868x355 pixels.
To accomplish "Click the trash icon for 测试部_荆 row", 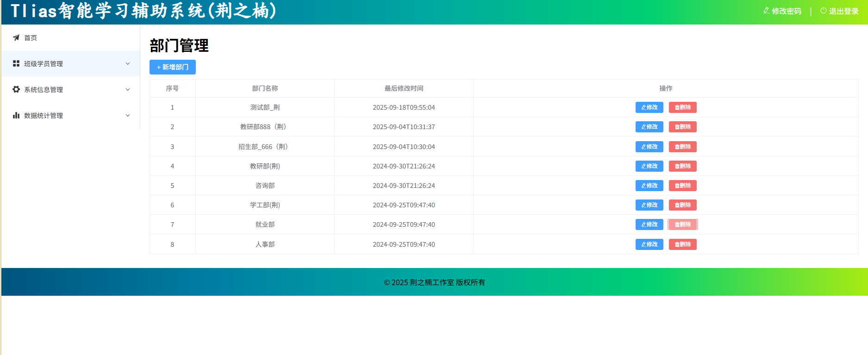I will (677, 107).
